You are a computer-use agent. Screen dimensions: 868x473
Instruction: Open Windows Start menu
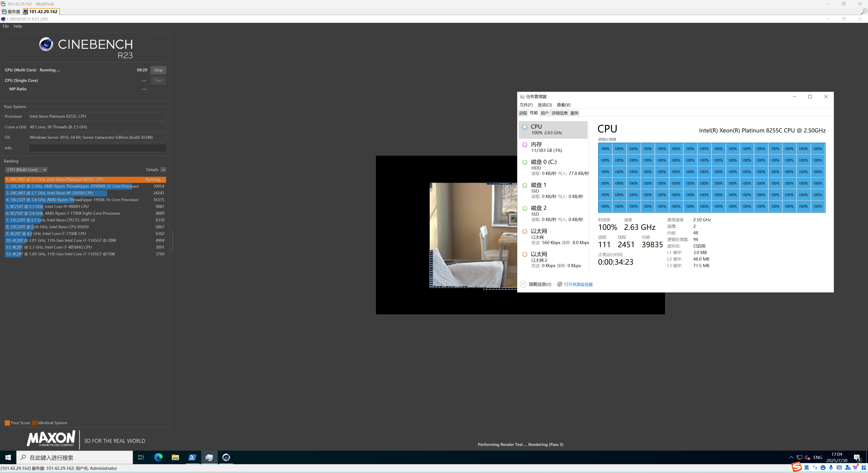pyautogui.click(x=8, y=457)
